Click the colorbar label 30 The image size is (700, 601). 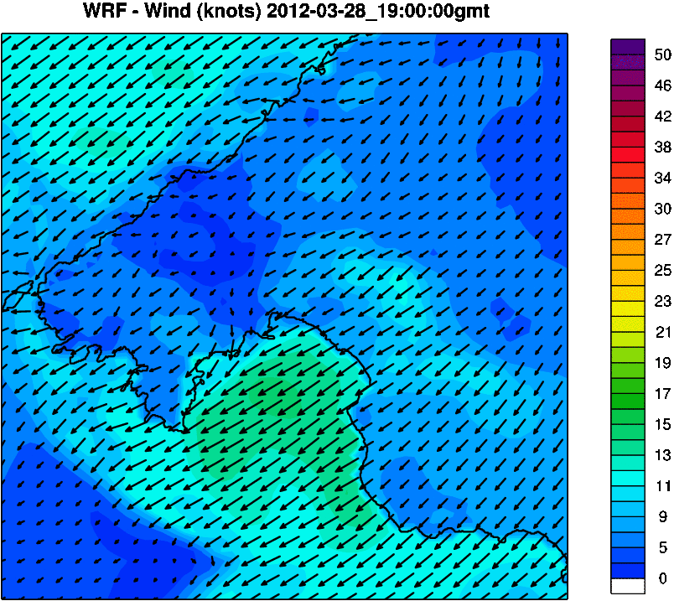coord(663,209)
